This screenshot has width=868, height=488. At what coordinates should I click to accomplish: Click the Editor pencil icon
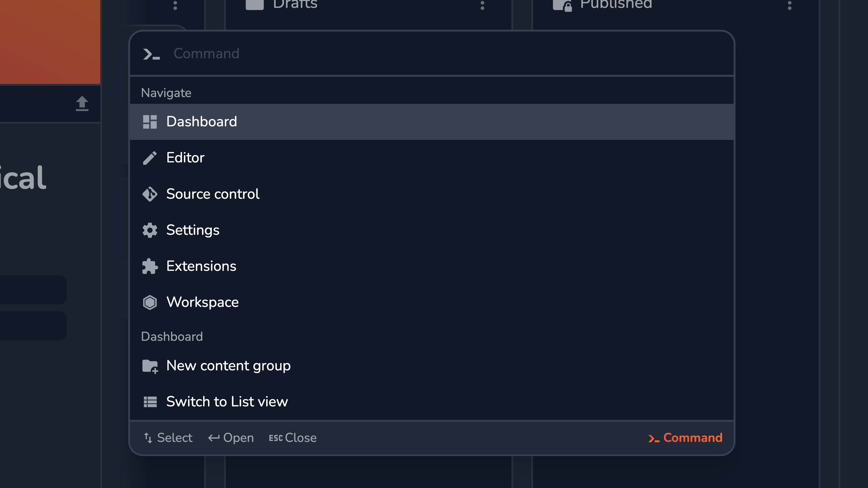tap(150, 158)
